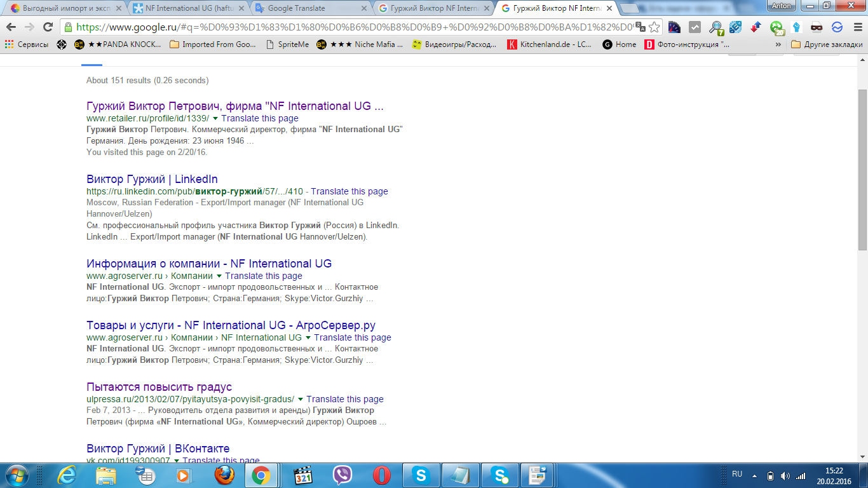
Task: Open the masked face extension
Action: coord(817,27)
